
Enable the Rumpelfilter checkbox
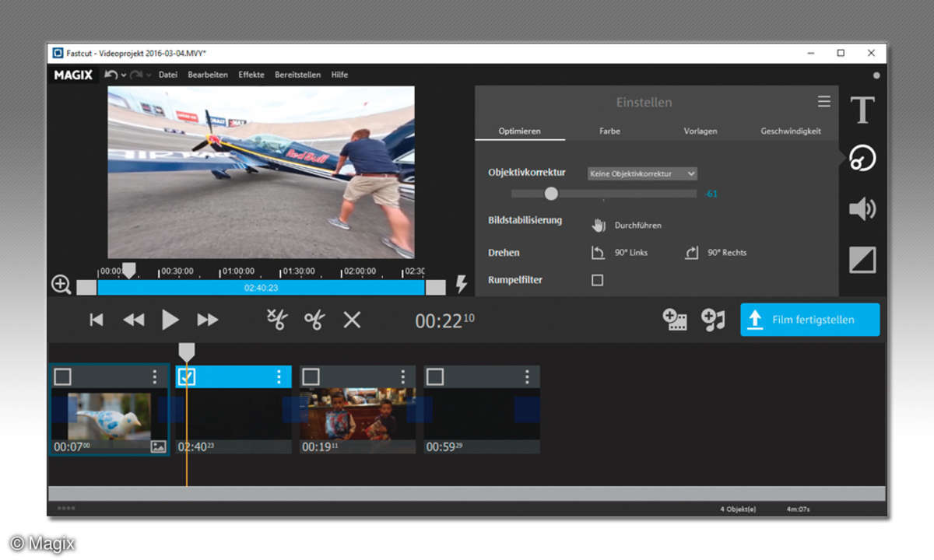(x=597, y=280)
